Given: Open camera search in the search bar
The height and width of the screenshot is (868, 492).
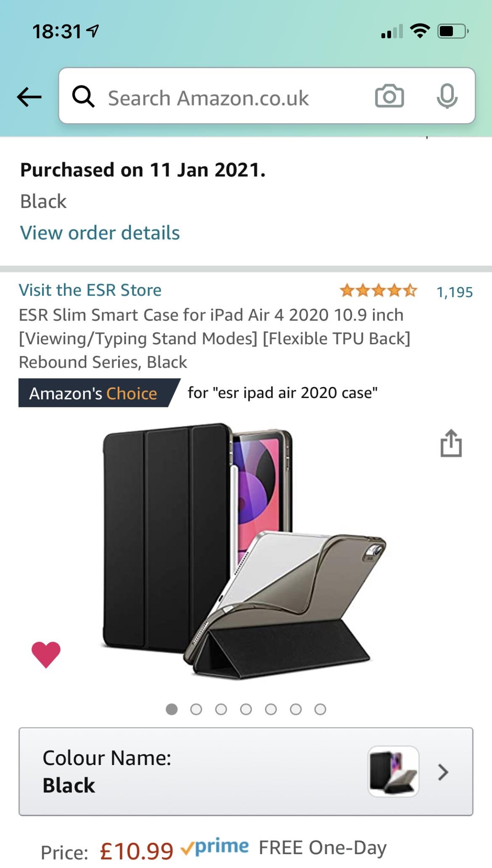Looking at the screenshot, I should pos(389,96).
